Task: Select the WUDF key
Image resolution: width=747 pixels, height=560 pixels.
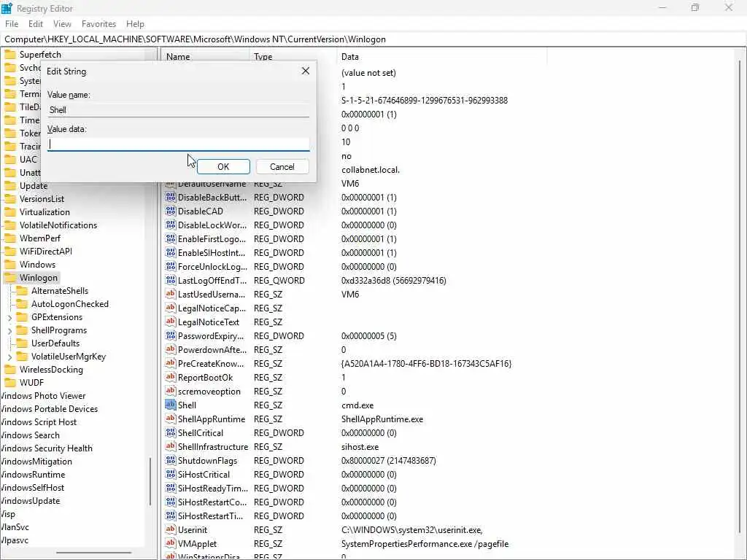Action: tap(31, 382)
